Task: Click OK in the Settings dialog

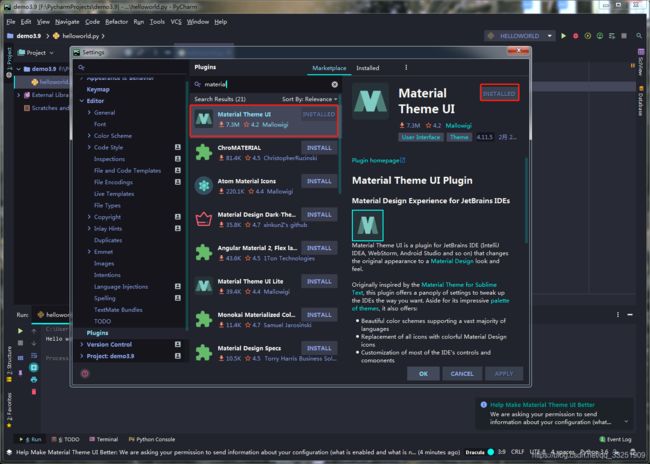Action: (x=423, y=374)
